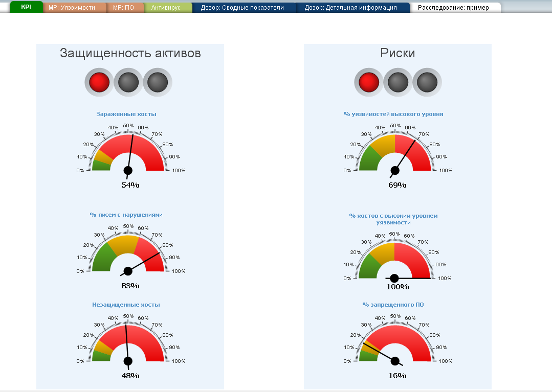
Task: Click the last gray light under Риски
Action: tap(427, 82)
